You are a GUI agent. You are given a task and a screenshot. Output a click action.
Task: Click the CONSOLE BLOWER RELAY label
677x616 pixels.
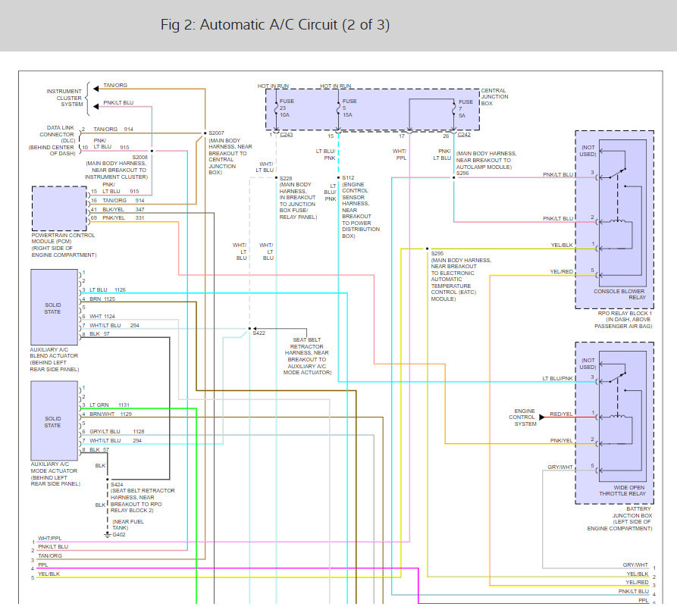point(619,294)
